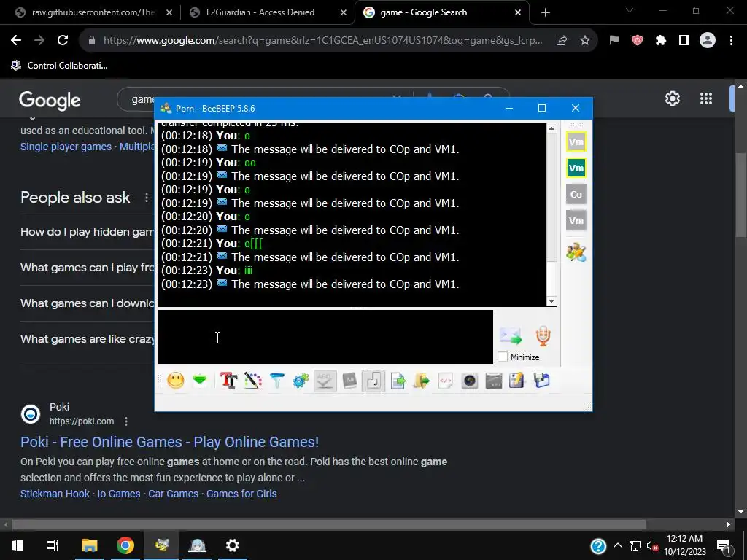Toggle the ABC spell check icon
Image resolution: width=747 pixels, height=560 pixels.
click(325, 381)
